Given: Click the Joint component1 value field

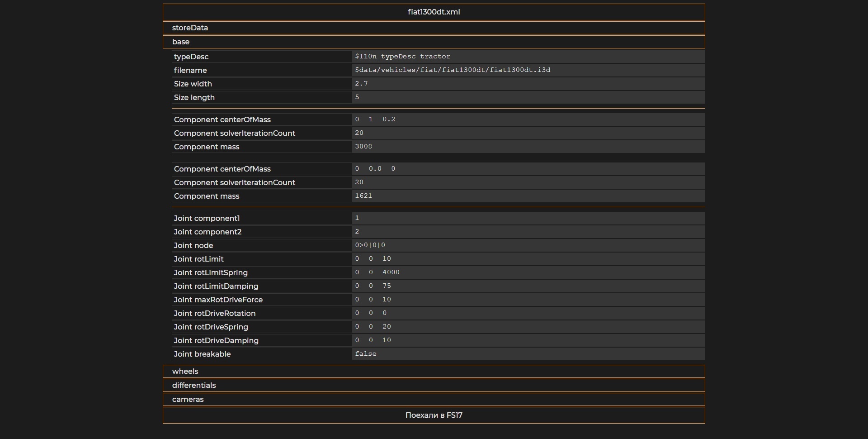Looking at the screenshot, I should point(528,218).
